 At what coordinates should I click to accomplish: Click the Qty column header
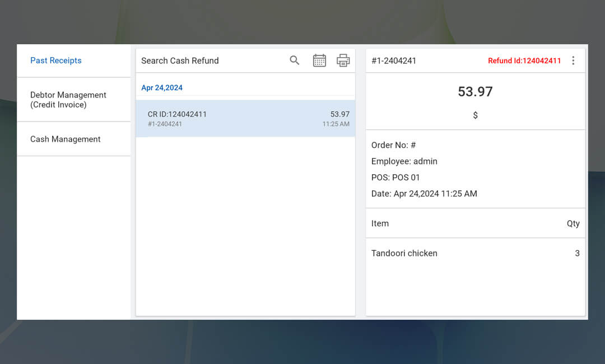(x=573, y=223)
